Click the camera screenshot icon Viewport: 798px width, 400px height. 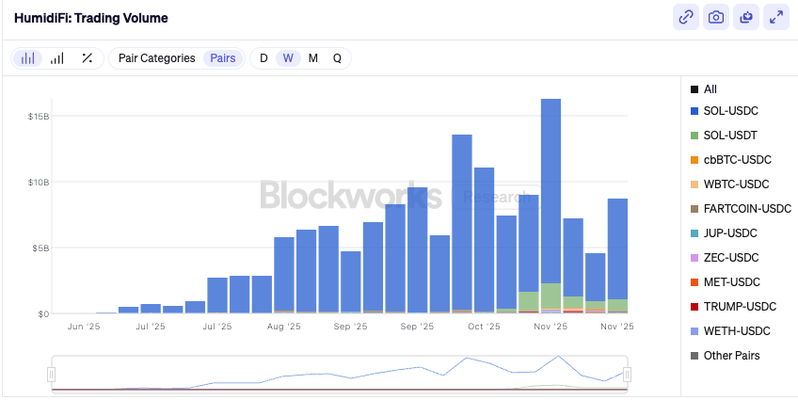click(x=715, y=17)
